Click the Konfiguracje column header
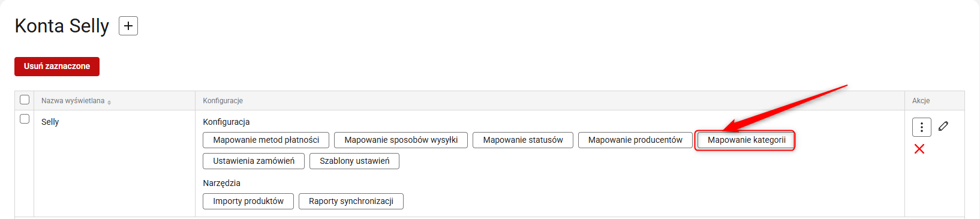Viewport: 980px width, 219px height. [223, 101]
